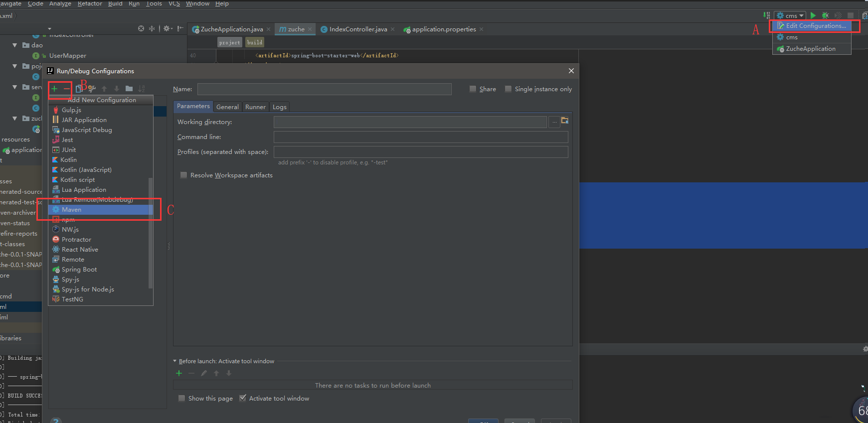Select Edit Configurations menu entry
This screenshot has width=868, height=423.
pyautogui.click(x=811, y=26)
